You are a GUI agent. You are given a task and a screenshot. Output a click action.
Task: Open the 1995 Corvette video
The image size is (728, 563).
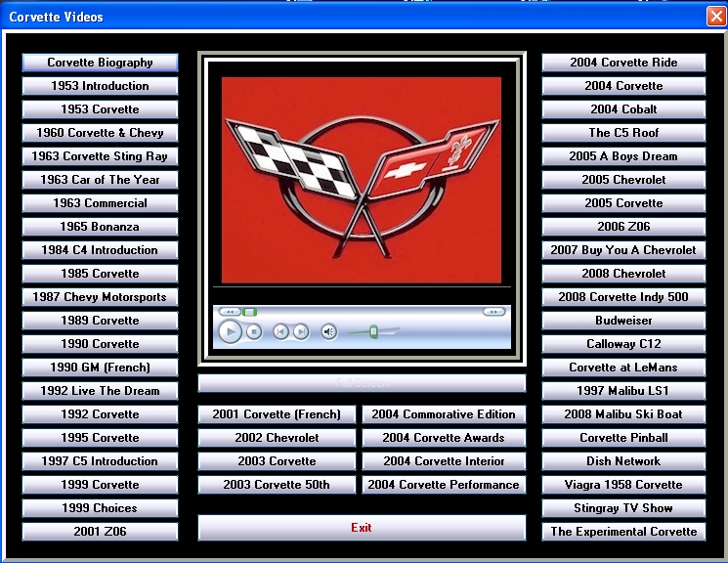pos(100,438)
